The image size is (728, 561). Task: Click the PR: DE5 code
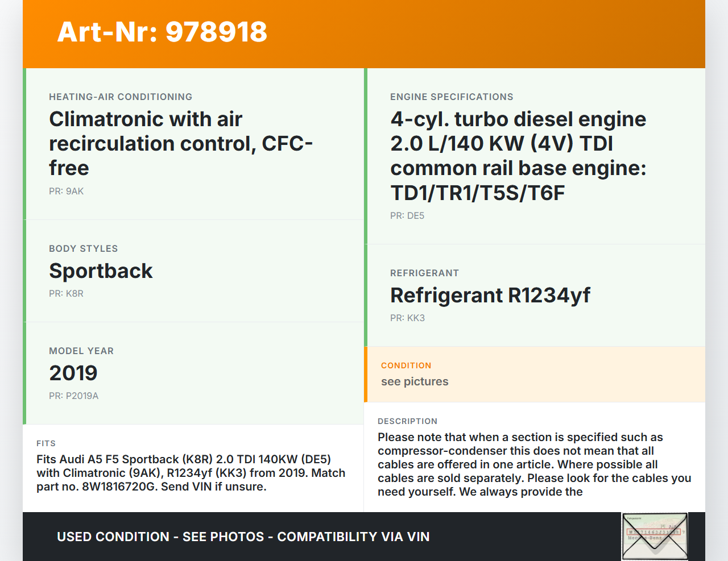point(407,215)
